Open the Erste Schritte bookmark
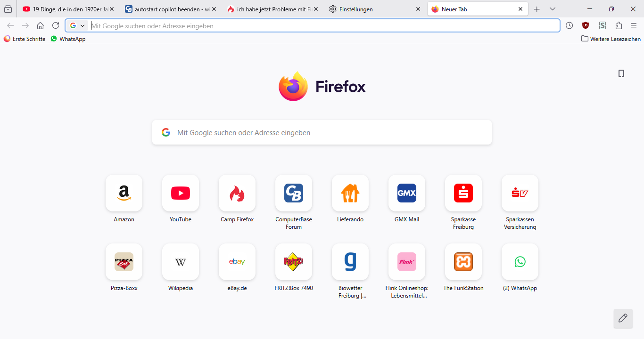644x339 pixels. tap(25, 39)
